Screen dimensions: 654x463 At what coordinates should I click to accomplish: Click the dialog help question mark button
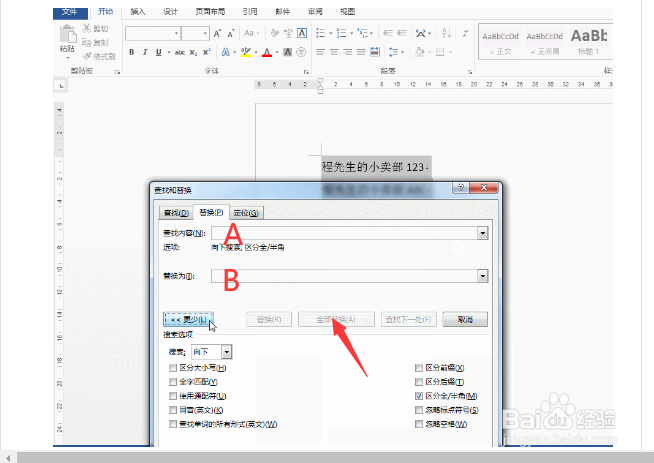[x=461, y=188]
